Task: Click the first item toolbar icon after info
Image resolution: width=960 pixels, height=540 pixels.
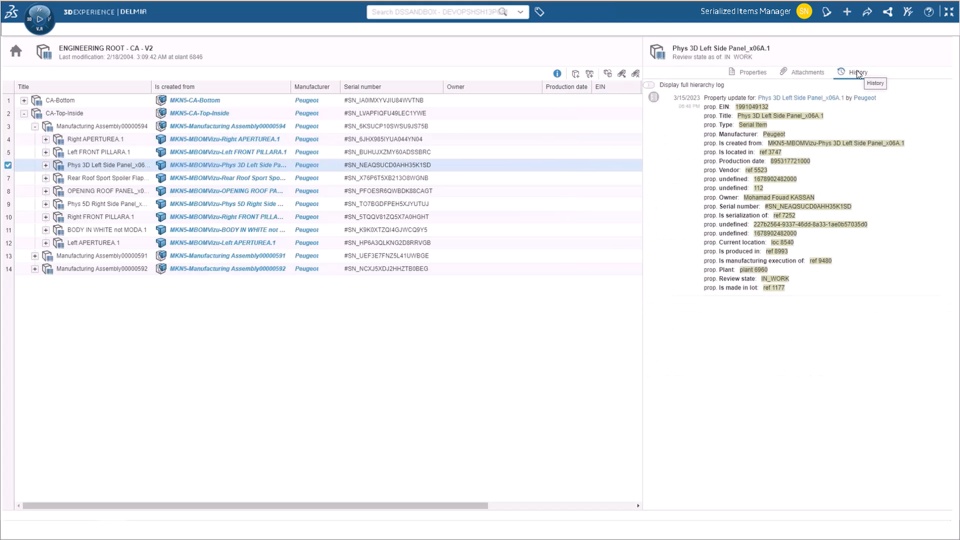Action: coord(576,73)
